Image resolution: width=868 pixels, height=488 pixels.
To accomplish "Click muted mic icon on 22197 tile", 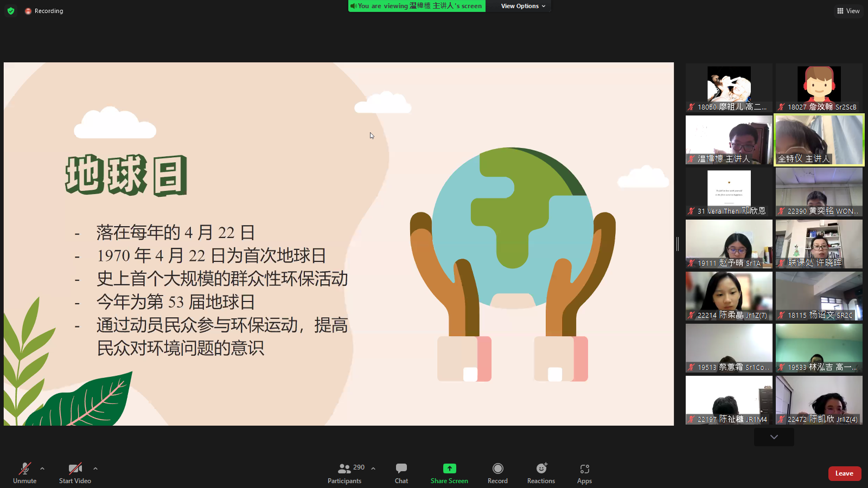I will click(x=691, y=419).
